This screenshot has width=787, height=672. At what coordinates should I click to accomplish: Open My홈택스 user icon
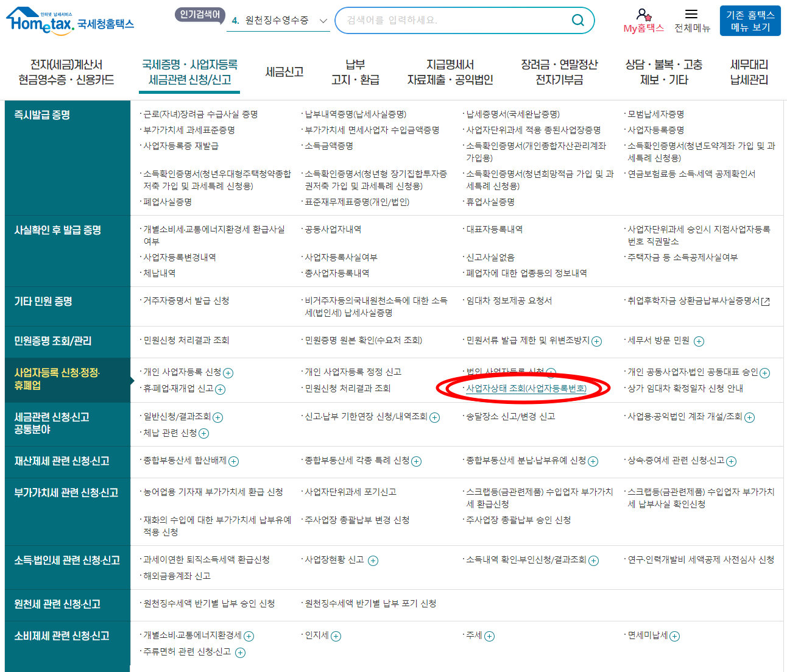pos(643,14)
